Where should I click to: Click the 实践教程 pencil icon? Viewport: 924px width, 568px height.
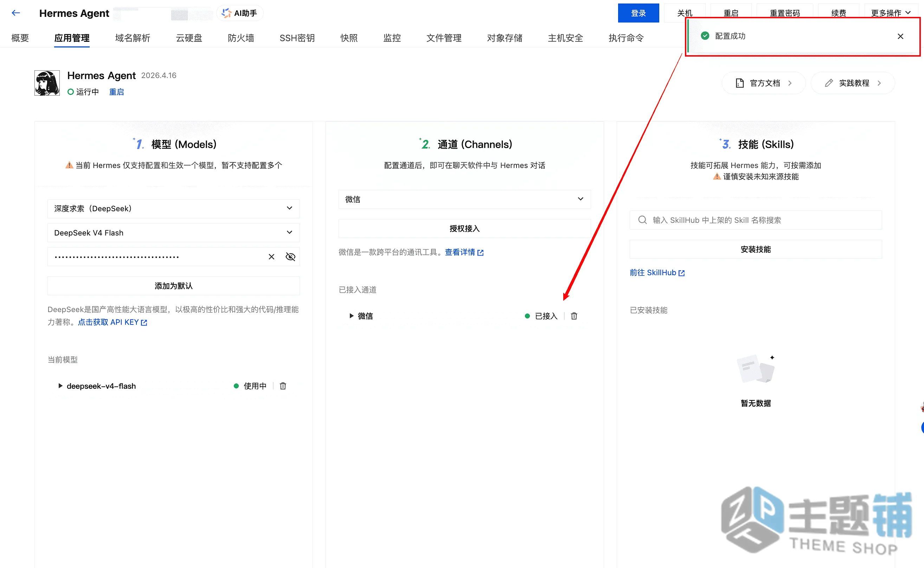pos(829,83)
